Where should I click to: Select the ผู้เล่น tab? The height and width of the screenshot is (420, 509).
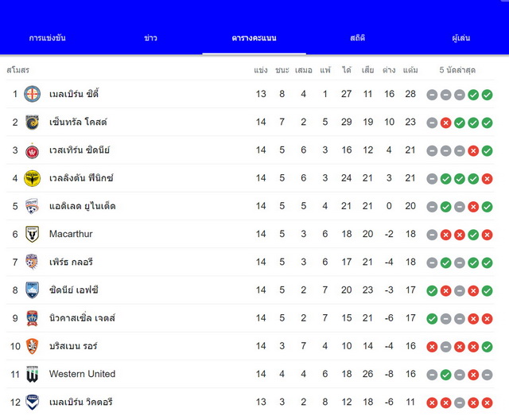click(x=461, y=38)
